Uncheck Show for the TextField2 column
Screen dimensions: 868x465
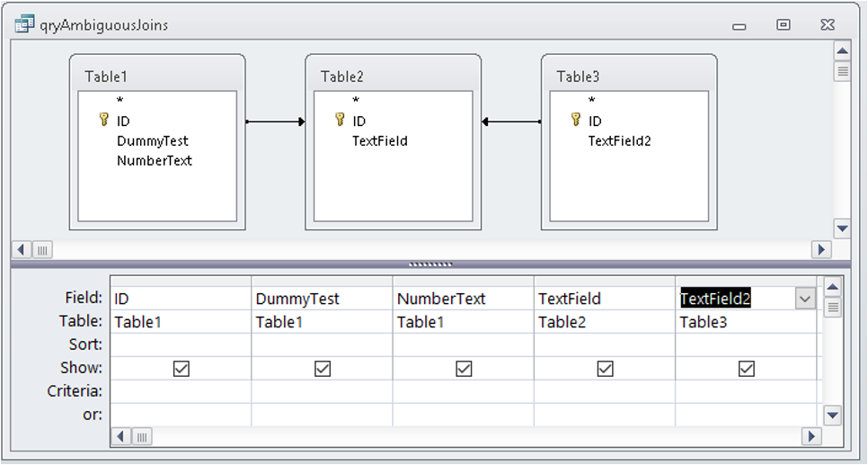(746, 368)
